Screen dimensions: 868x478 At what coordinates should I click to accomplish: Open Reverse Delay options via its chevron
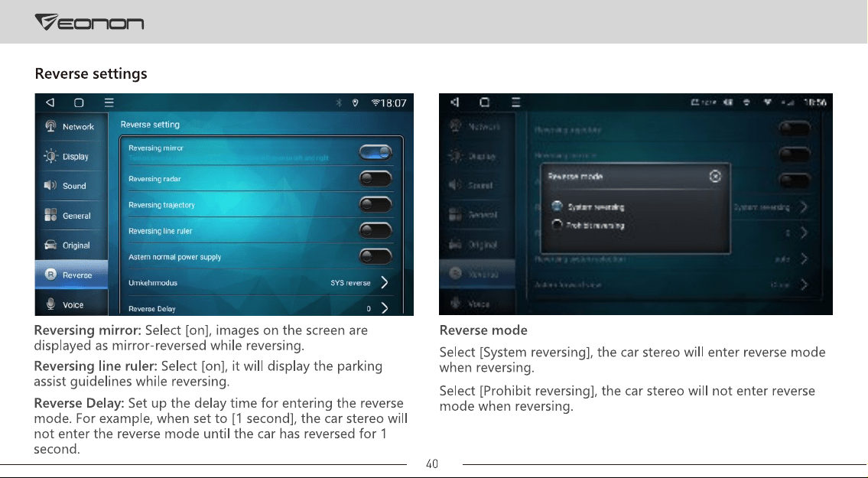tap(385, 308)
